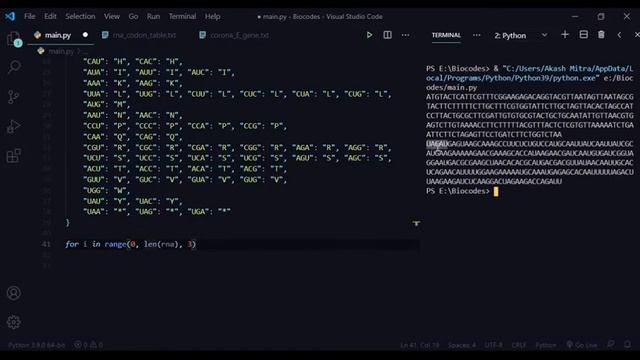Screen dimensions: 640x360
Task: Open the Edit menu
Action: [50, 16]
